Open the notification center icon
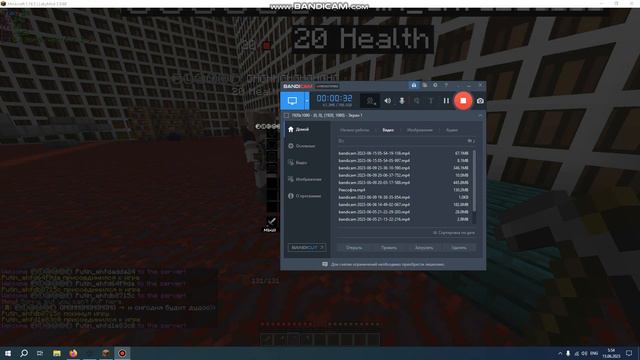The height and width of the screenshot is (360, 640). [629, 353]
